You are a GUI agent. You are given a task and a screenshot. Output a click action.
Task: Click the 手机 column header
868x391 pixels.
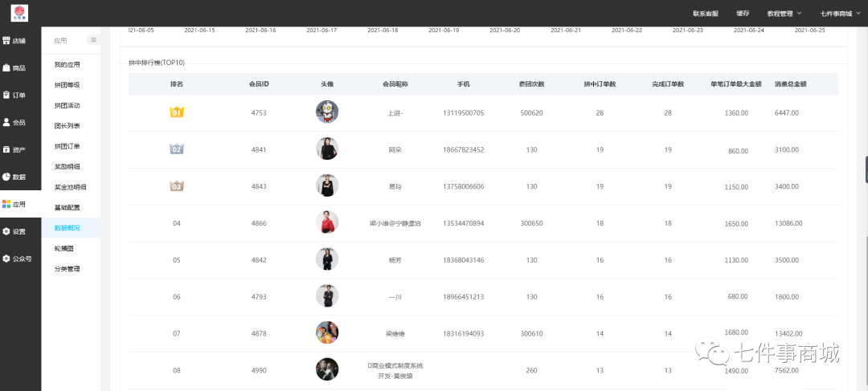(x=464, y=84)
